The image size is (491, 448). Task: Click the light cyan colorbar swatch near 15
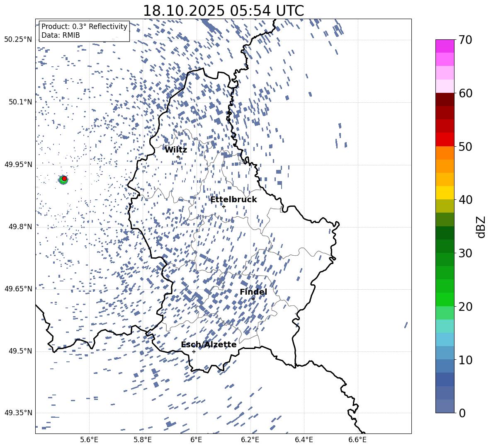[445, 326]
